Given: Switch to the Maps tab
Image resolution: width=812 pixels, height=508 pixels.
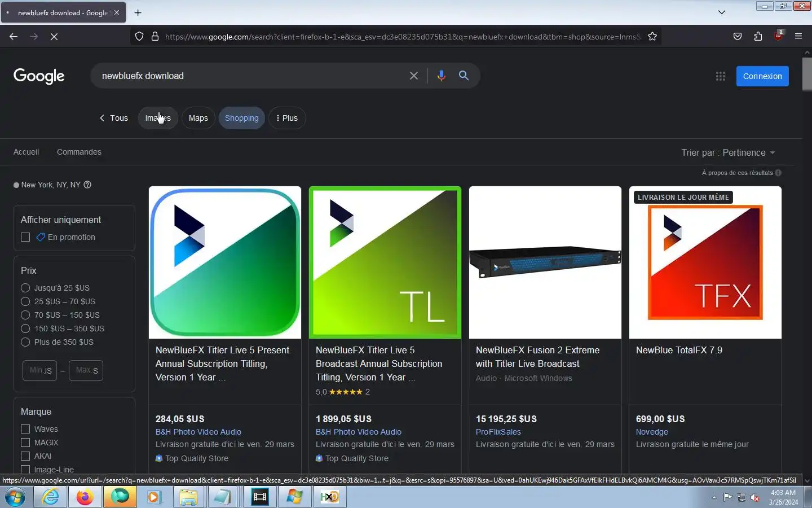Looking at the screenshot, I should coord(198,118).
